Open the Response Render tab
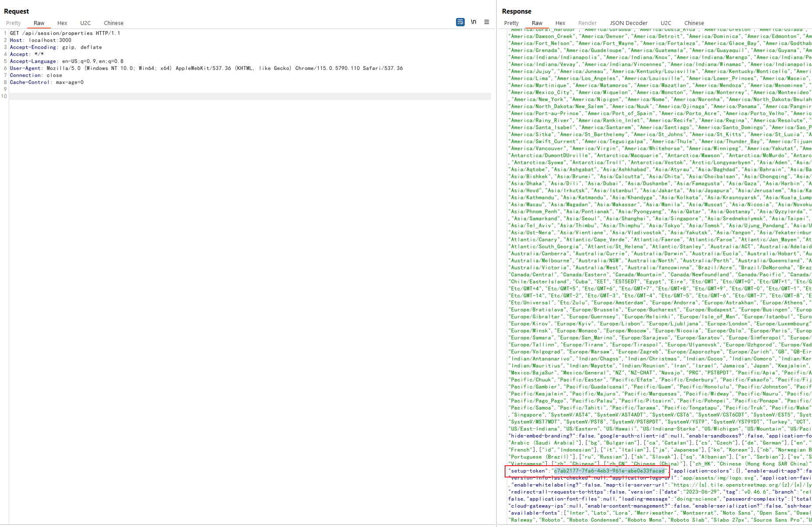This screenshot has width=812, height=527. [x=588, y=23]
